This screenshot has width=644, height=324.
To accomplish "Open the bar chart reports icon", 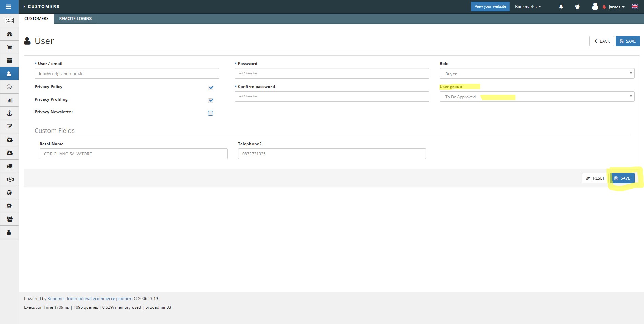I will click(x=9, y=100).
